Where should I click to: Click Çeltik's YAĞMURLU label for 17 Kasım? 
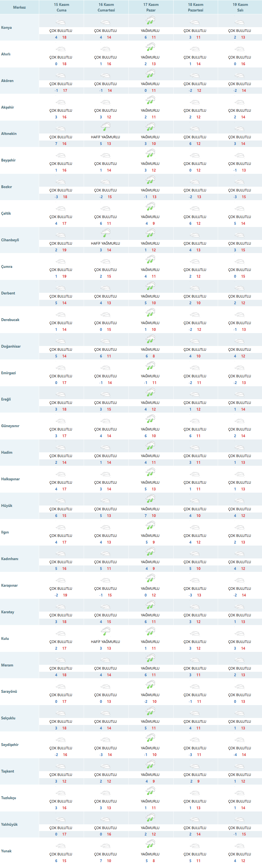pos(150,217)
